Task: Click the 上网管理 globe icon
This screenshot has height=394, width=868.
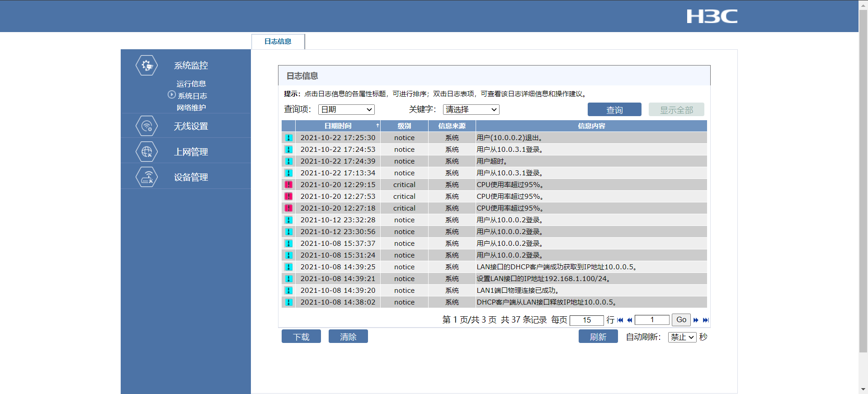Action: coord(146,152)
